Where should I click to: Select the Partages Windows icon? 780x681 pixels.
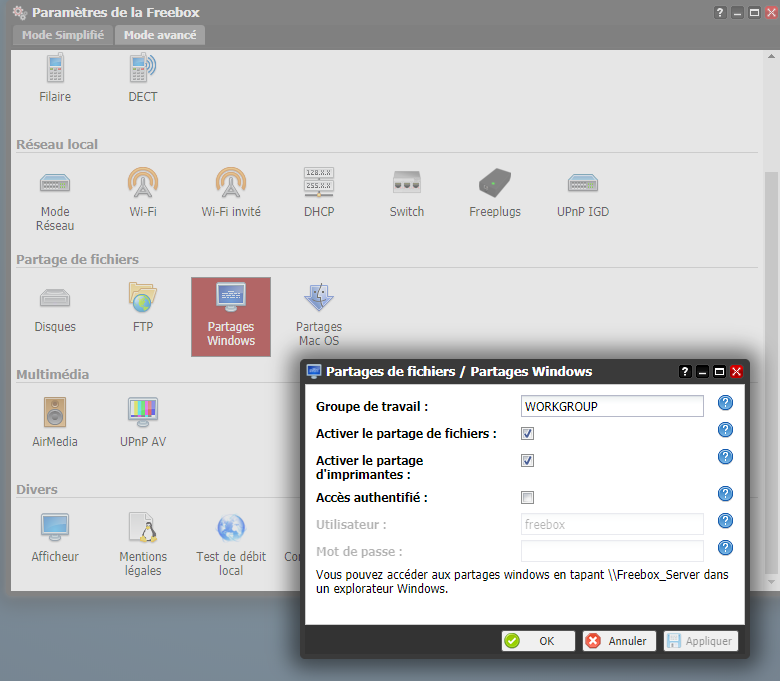coord(231,317)
